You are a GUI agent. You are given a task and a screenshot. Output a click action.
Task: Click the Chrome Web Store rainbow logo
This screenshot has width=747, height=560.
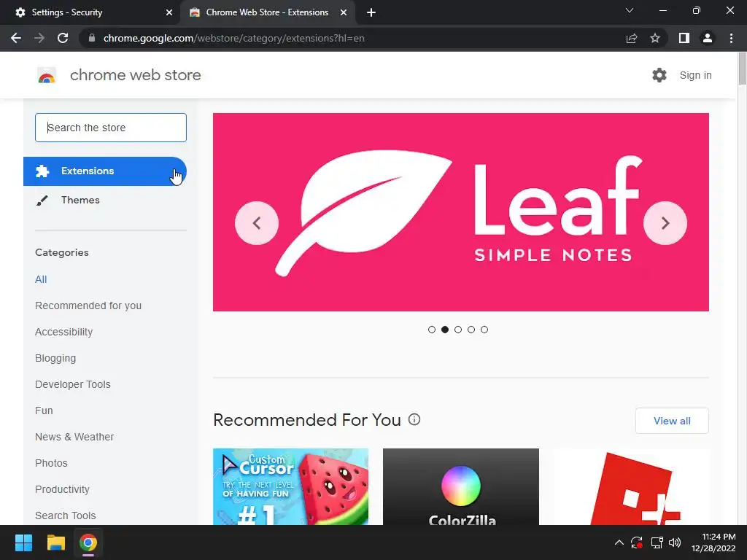click(47, 75)
